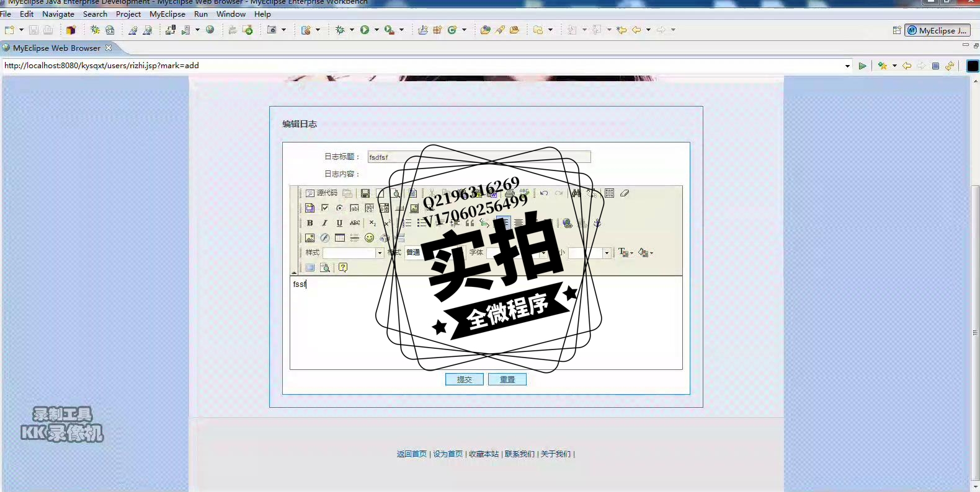Click the Eclipse Run green play icon

pyautogui.click(x=365, y=30)
